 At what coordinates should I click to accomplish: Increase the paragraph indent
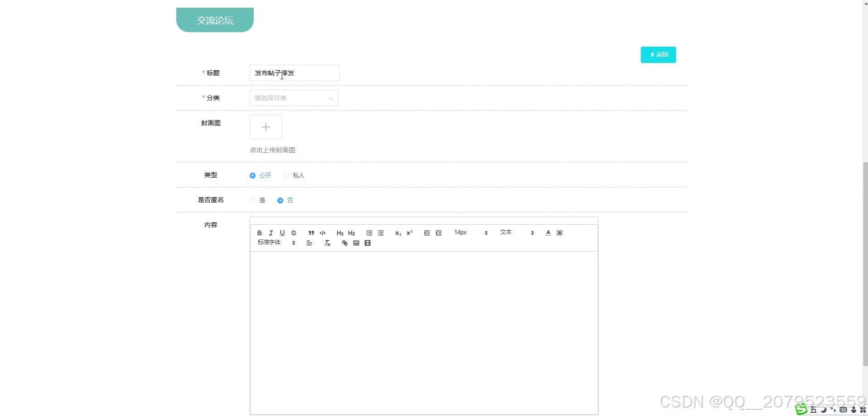tap(439, 233)
